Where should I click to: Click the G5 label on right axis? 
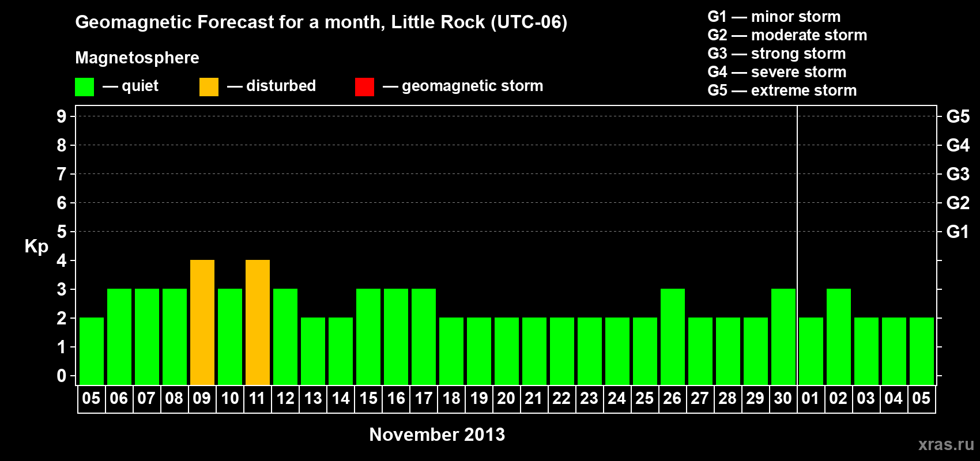tap(958, 116)
